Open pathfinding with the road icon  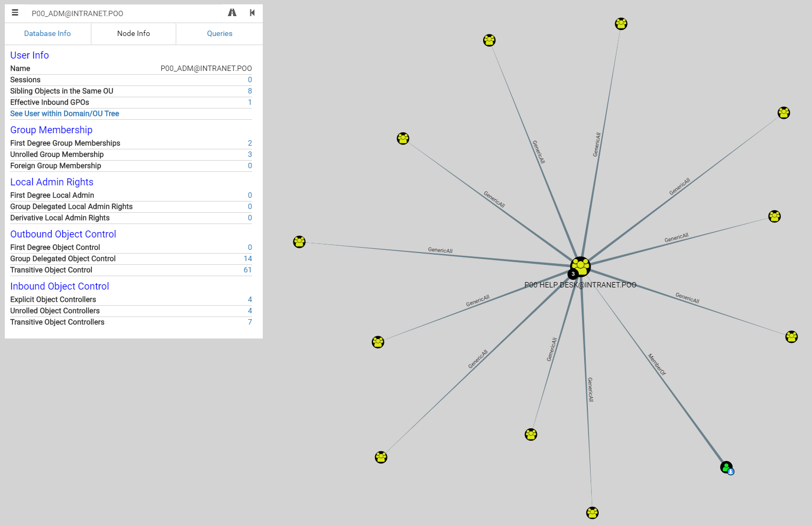coord(232,13)
